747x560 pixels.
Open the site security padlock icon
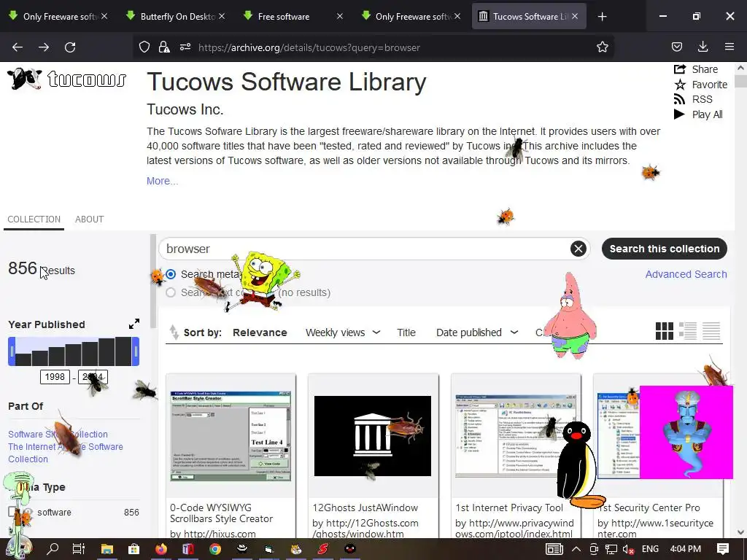pos(164,47)
